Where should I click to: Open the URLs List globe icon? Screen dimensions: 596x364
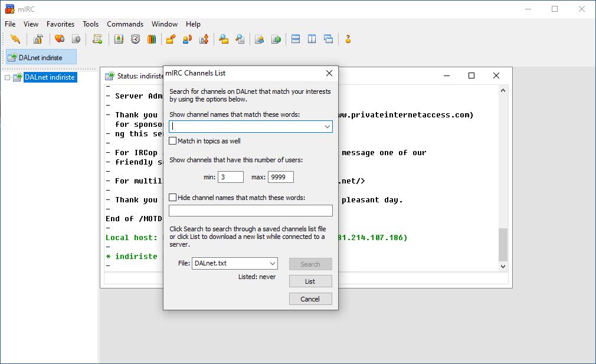(276, 39)
